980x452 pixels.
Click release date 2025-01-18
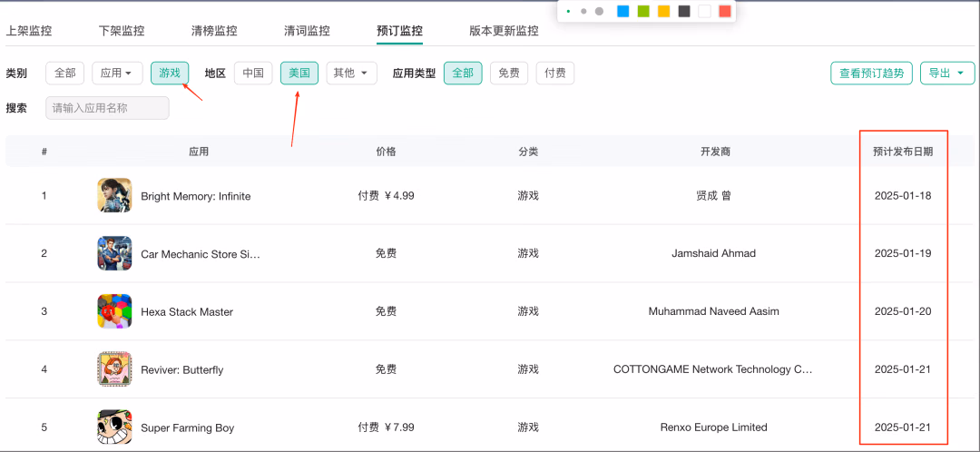(903, 196)
